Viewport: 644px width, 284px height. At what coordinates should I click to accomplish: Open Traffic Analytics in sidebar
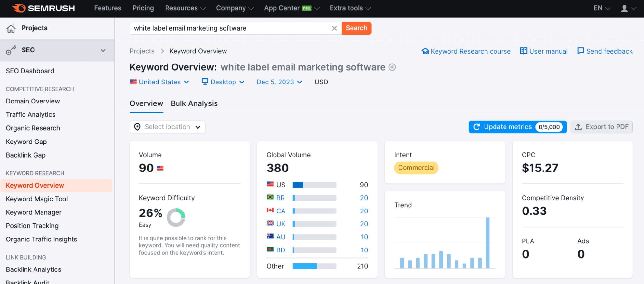31,115
